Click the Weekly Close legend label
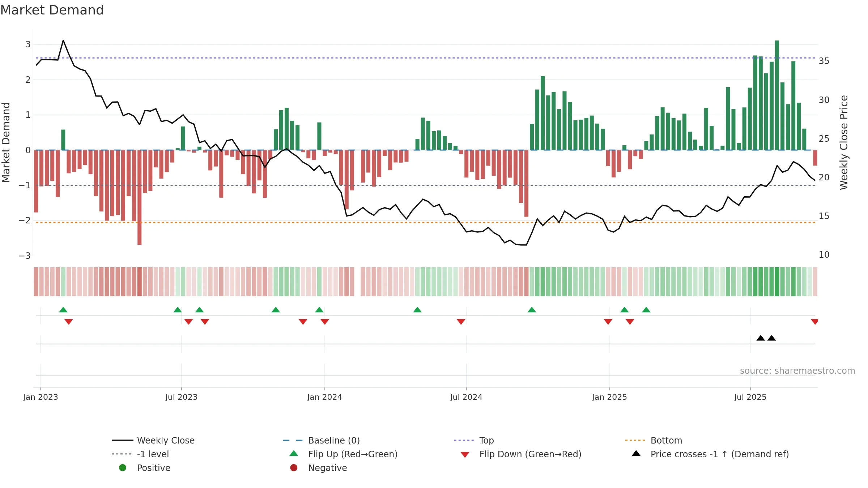This screenshot has width=868, height=488. (166, 440)
